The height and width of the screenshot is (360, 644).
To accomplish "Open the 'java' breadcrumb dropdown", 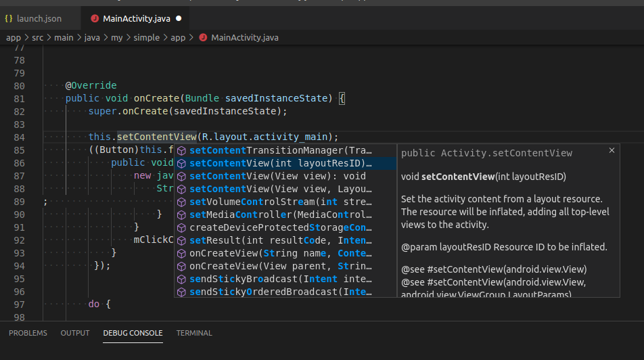I will pos(92,38).
